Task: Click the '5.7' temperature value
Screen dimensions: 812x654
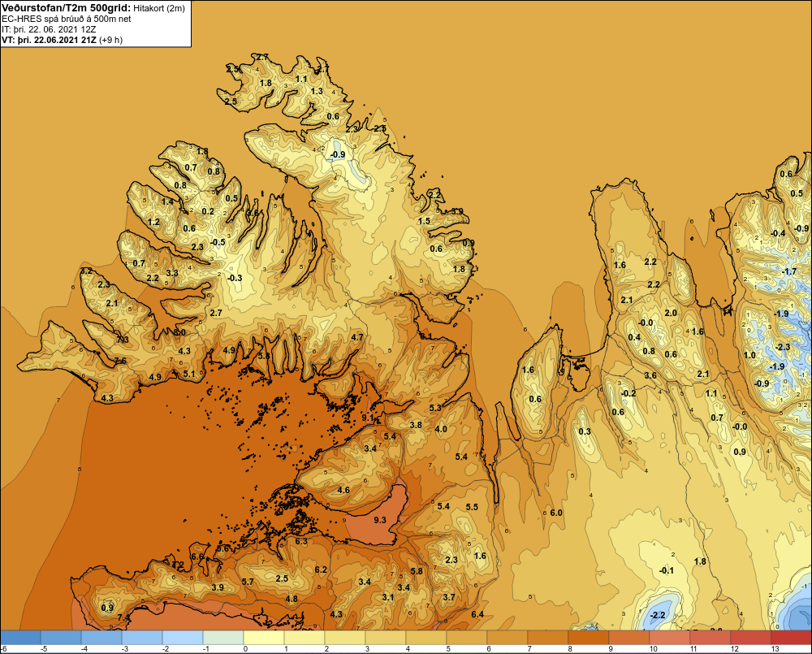Action: (248, 582)
